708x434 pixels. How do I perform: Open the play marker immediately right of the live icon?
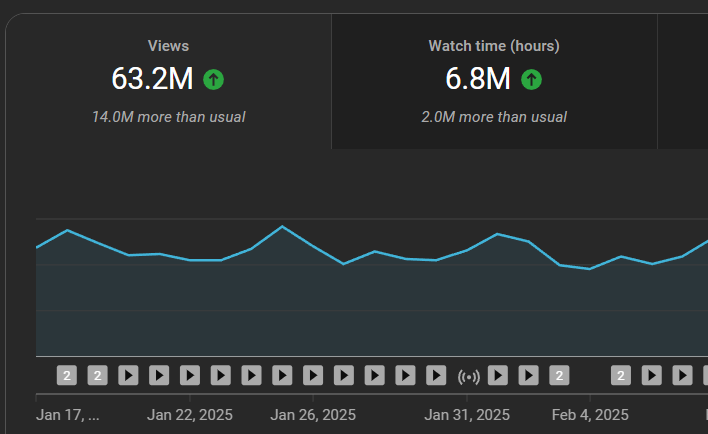point(498,375)
